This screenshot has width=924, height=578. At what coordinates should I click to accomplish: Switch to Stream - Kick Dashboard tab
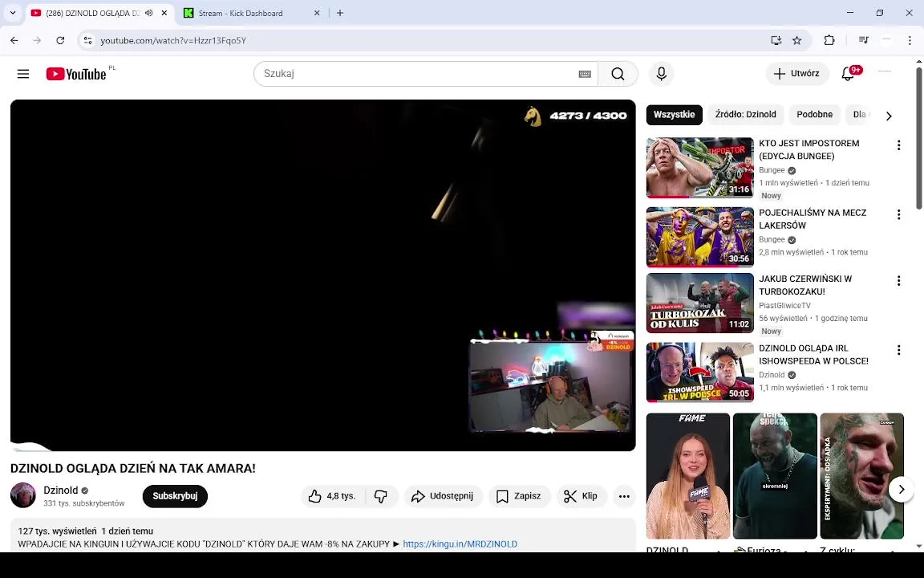tap(250, 13)
